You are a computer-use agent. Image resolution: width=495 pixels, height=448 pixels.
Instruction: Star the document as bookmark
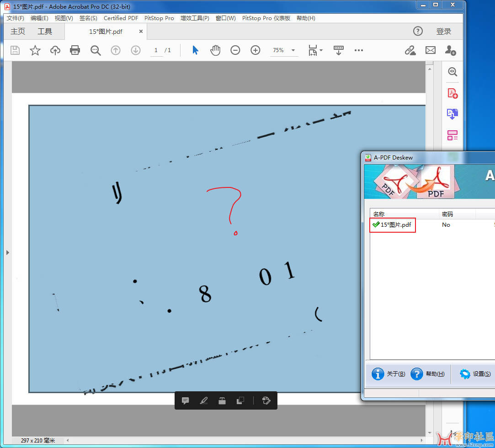pos(35,50)
